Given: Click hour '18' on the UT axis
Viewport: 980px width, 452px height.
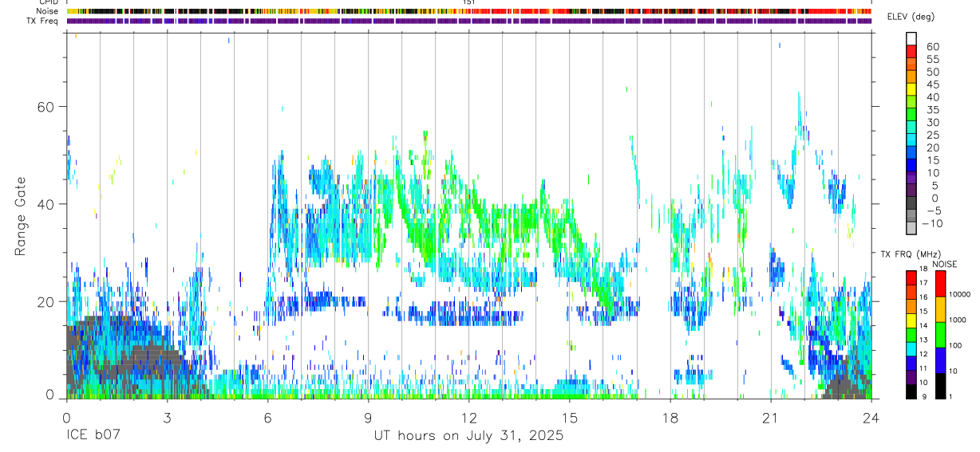Looking at the screenshot, I should [x=670, y=417].
